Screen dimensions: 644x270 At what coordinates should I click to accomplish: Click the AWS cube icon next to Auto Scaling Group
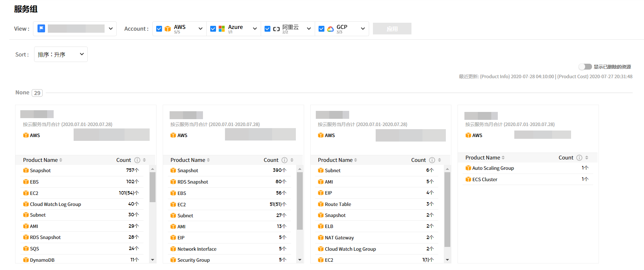(468, 168)
